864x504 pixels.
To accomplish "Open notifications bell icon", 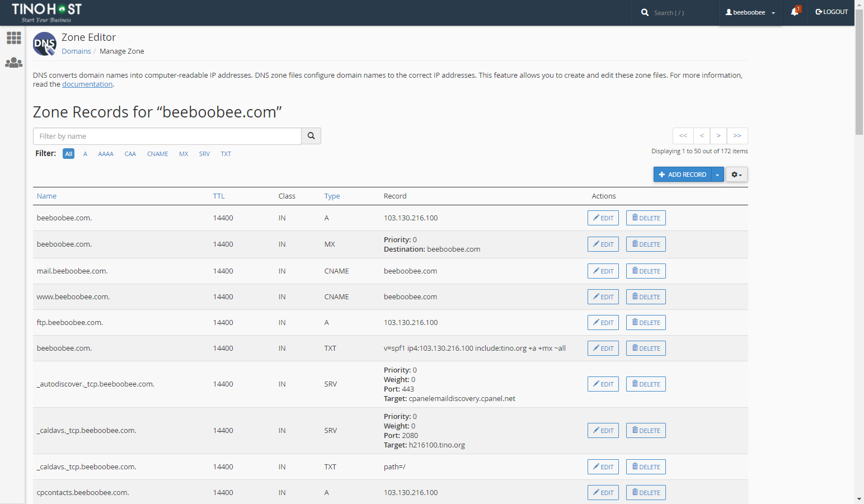I will (795, 11).
